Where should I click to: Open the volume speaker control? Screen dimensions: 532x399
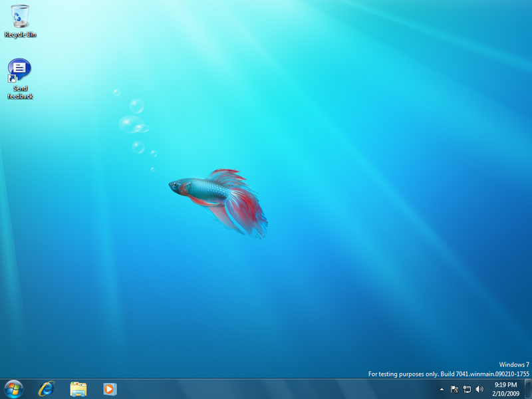coord(479,389)
